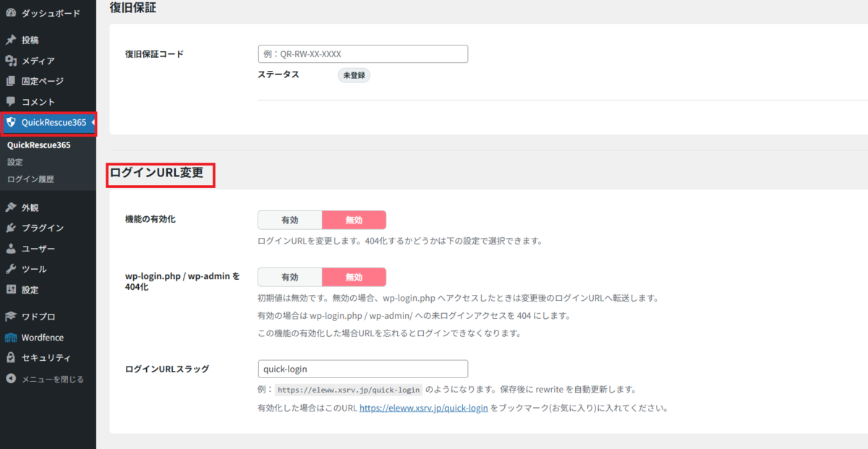The height and width of the screenshot is (449, 868).
Task: Set feature activation to 無効
Action: pos(354,220)
